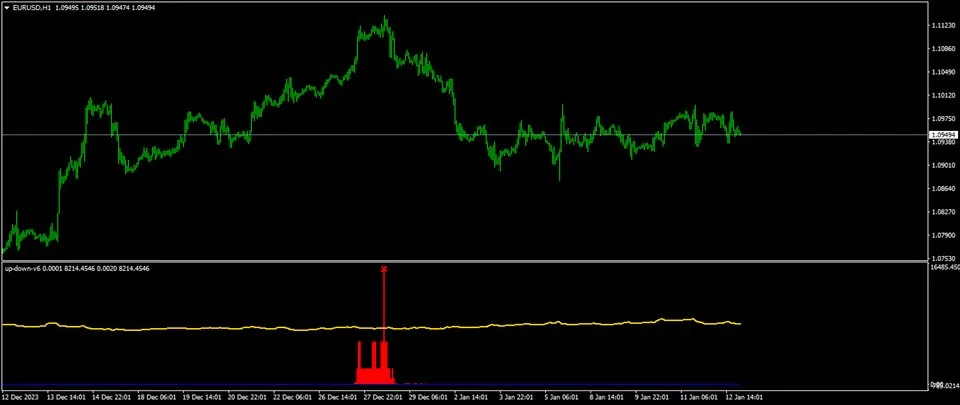Select the horizontal gray bid price line

(x=465, y=134)
